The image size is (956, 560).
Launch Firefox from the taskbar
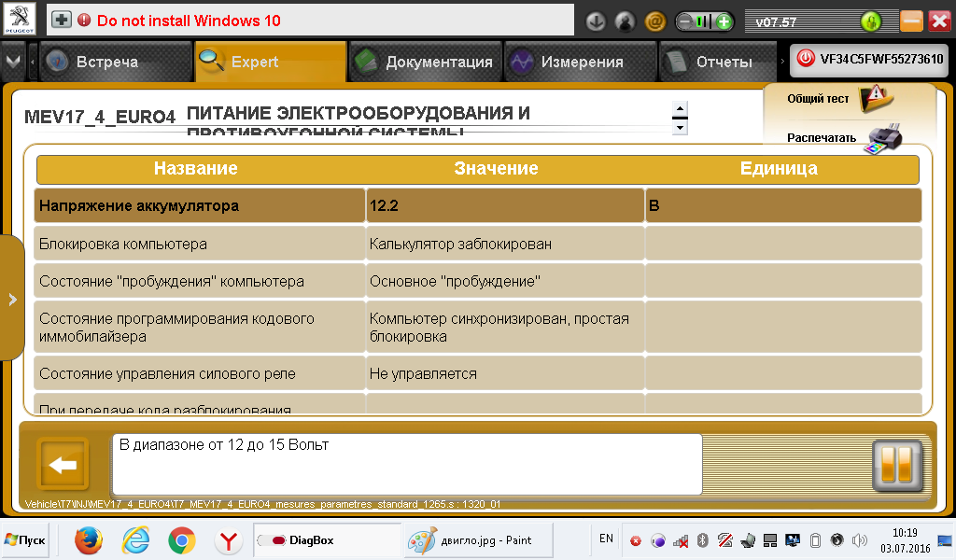[89, 540]
